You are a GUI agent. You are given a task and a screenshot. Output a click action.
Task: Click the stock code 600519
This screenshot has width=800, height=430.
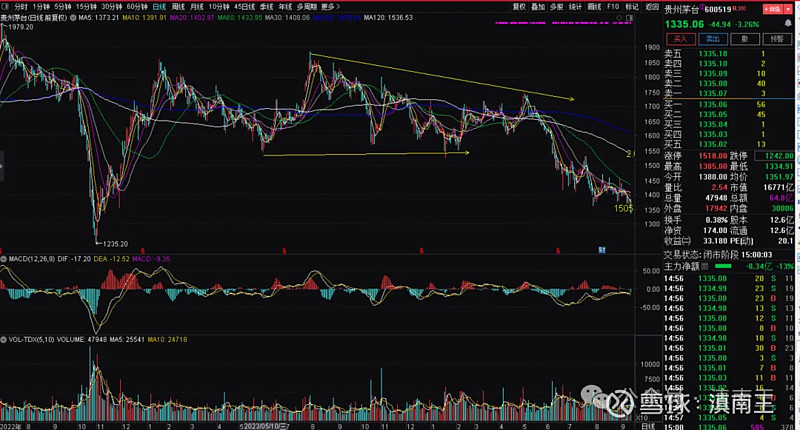click(718, 9)
